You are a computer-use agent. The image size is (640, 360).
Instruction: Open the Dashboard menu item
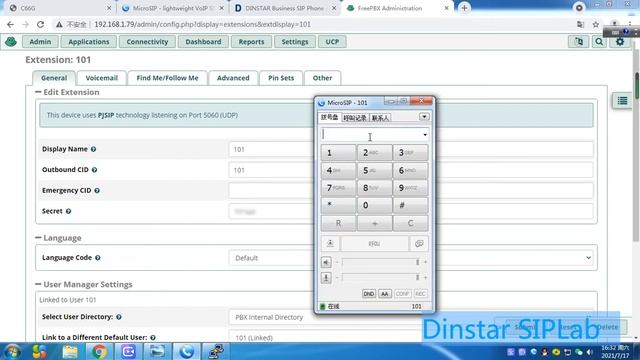tap(203, 42)
